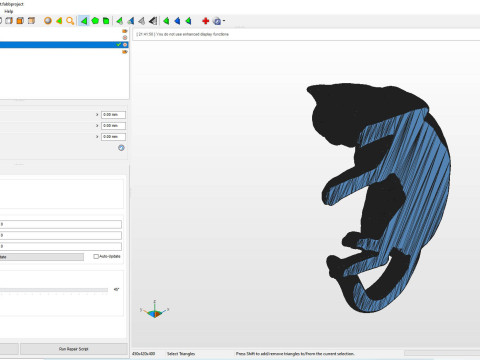Click the green triangle icon after the first separator
Image resolution: width=480 pixels, height=360 pixels.
pos(120,21)
